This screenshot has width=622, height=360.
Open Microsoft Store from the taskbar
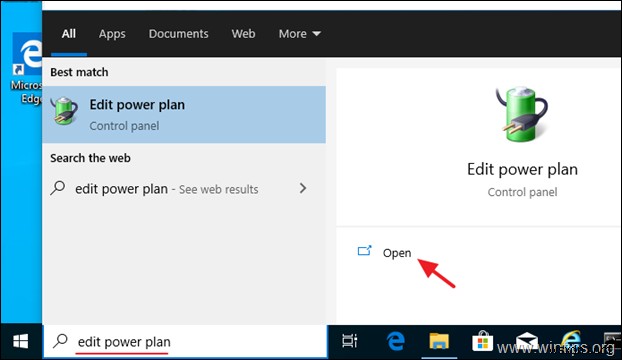(482, 341)
